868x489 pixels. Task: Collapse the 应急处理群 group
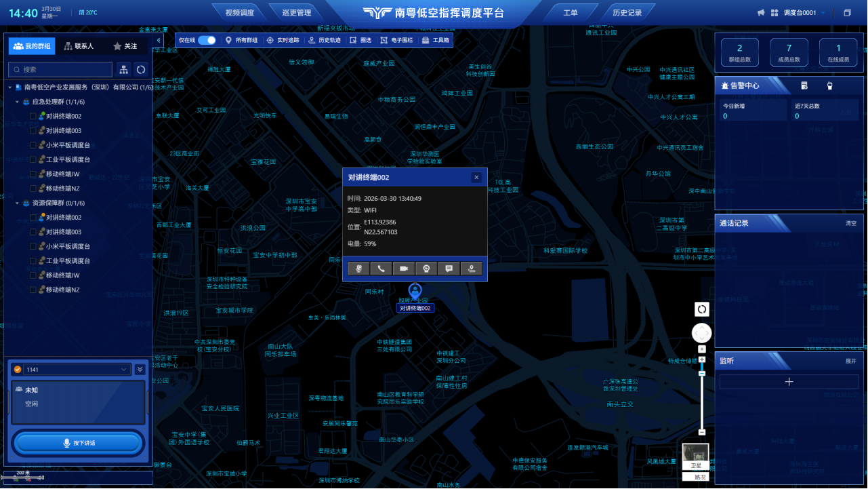tap(18, 102)
